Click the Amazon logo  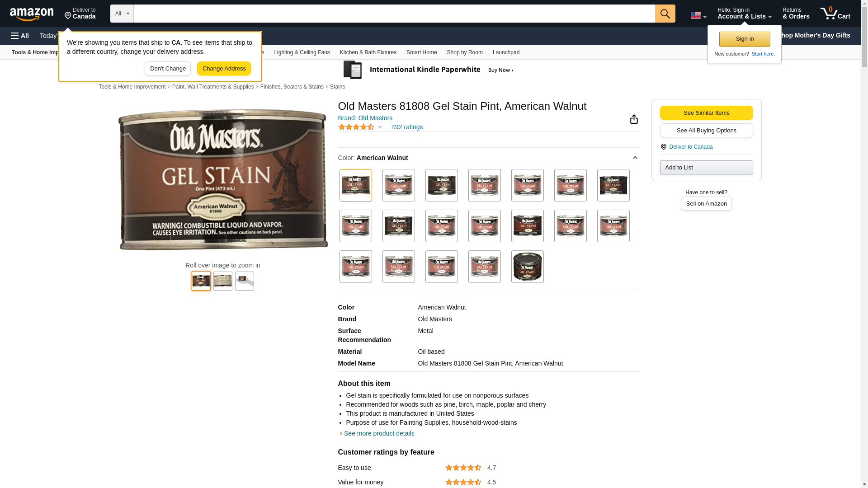[x=32, y=14]
